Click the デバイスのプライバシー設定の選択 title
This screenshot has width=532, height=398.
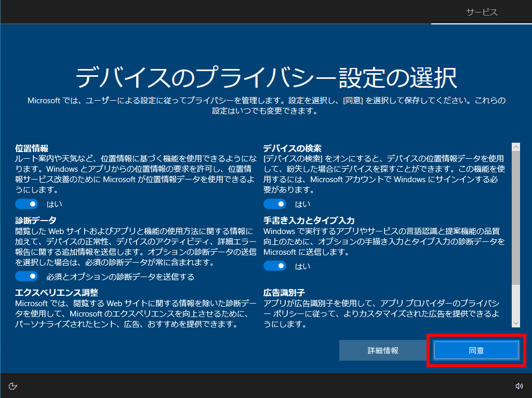coord(266,78)
